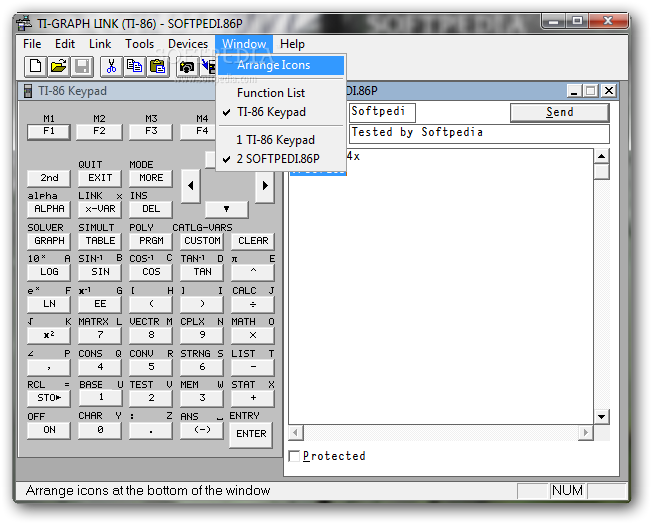Click the ON keypad button
Image resolution: width=652 pixels, height=524 pixels.
click(x=49, y=430)
